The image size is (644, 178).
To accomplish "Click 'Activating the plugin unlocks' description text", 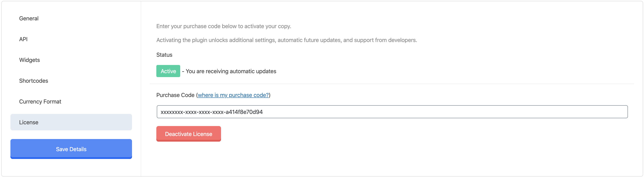I will tap(287, 40).
